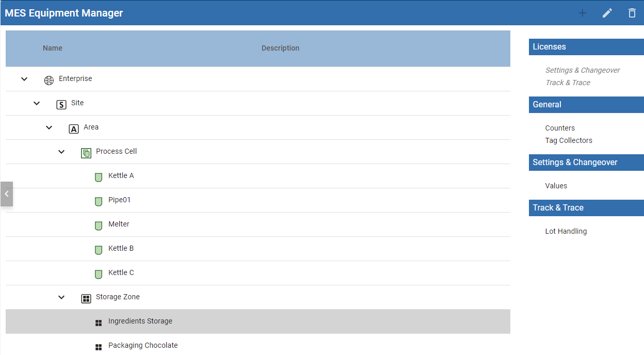Collapse the Process Cell node
This screenshot has height=355, width=644.
[61, 152]
